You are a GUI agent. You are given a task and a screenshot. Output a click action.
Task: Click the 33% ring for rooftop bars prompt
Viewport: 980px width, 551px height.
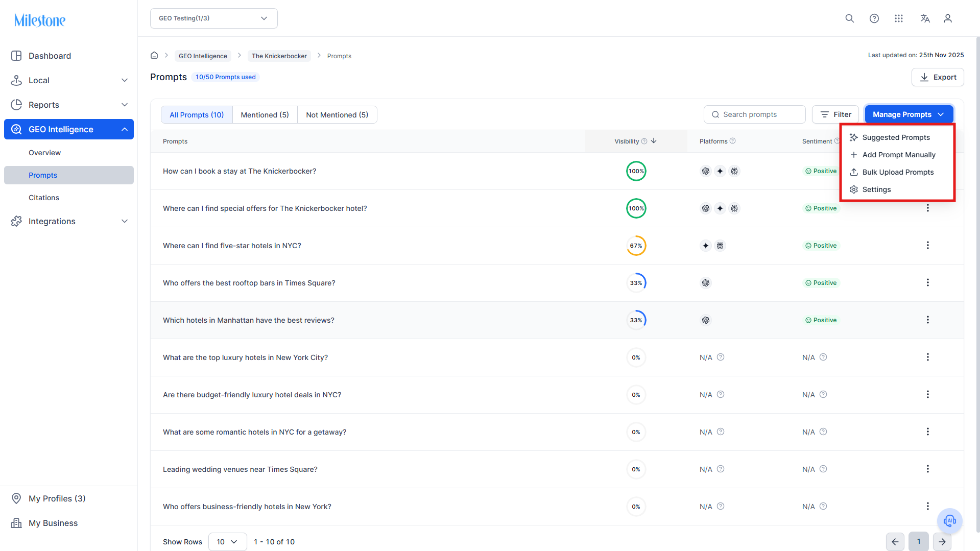(x=636, y=283)
